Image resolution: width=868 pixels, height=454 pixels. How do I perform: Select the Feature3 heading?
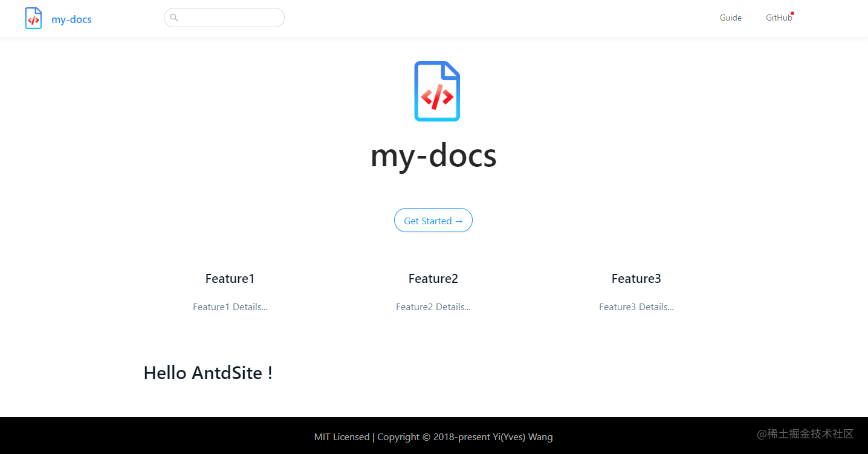636,279
